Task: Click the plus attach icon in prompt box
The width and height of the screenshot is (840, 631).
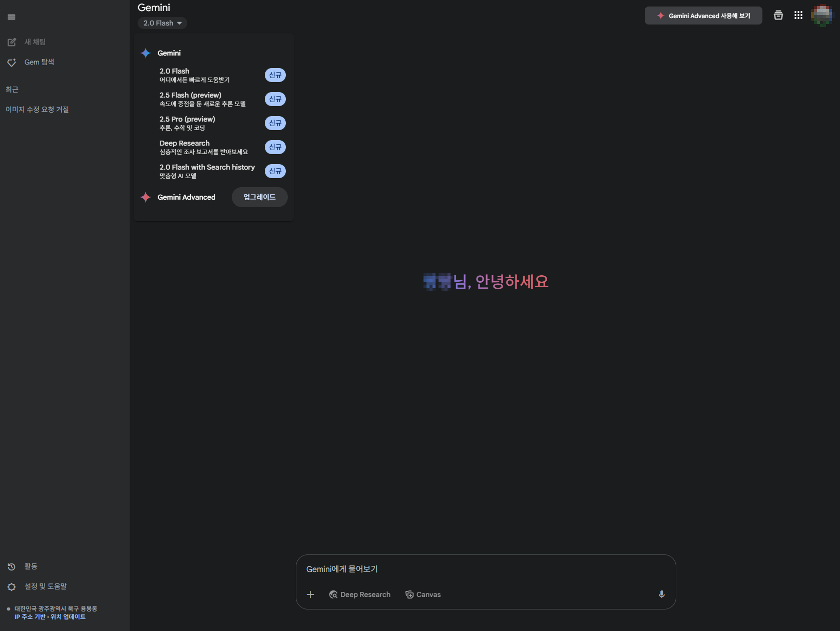Action: click(x=310, y=594)
